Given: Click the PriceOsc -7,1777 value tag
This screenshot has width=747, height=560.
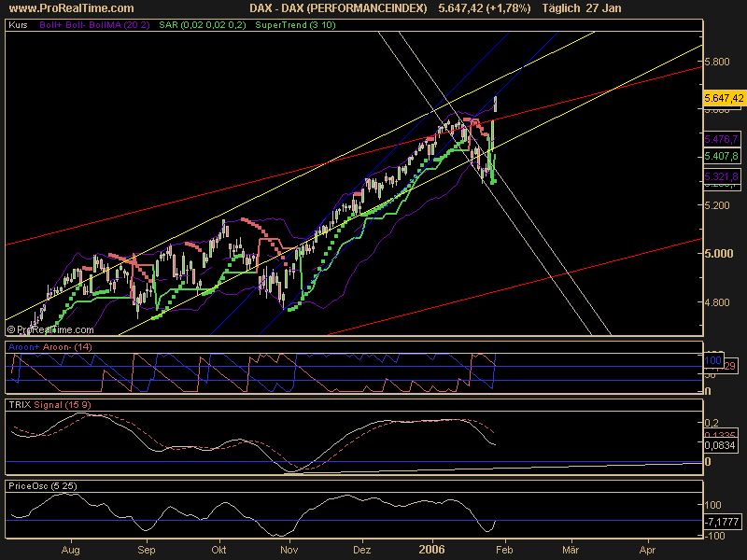Looking at the screenshot, I should point(723,522).
